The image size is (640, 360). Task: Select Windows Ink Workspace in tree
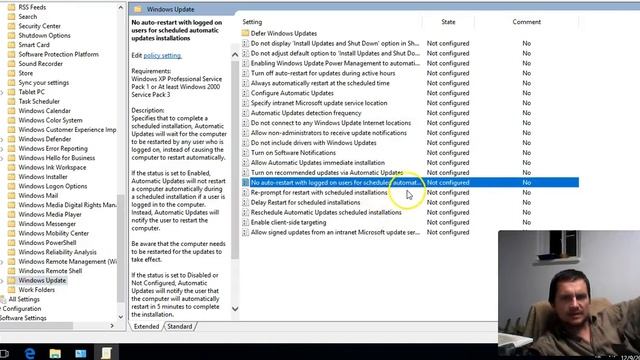52,167
